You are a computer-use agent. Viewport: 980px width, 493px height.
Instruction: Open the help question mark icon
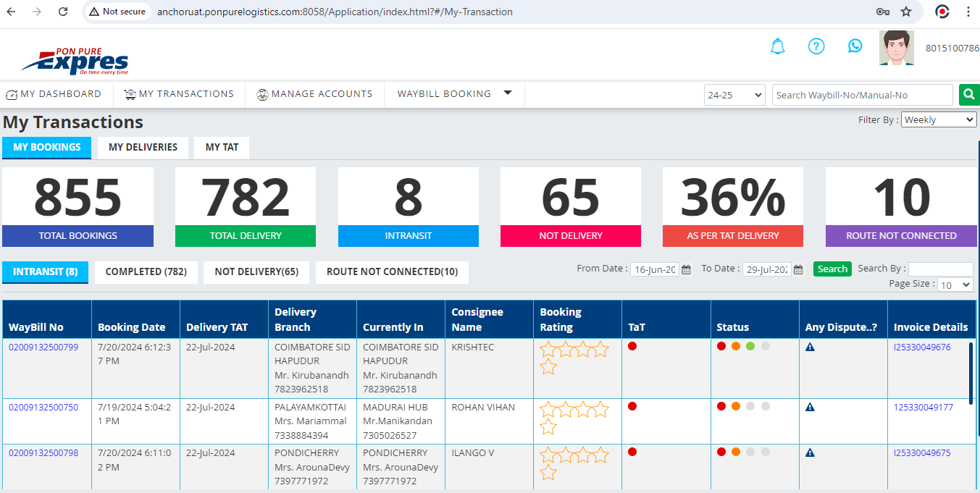[816, 46]
